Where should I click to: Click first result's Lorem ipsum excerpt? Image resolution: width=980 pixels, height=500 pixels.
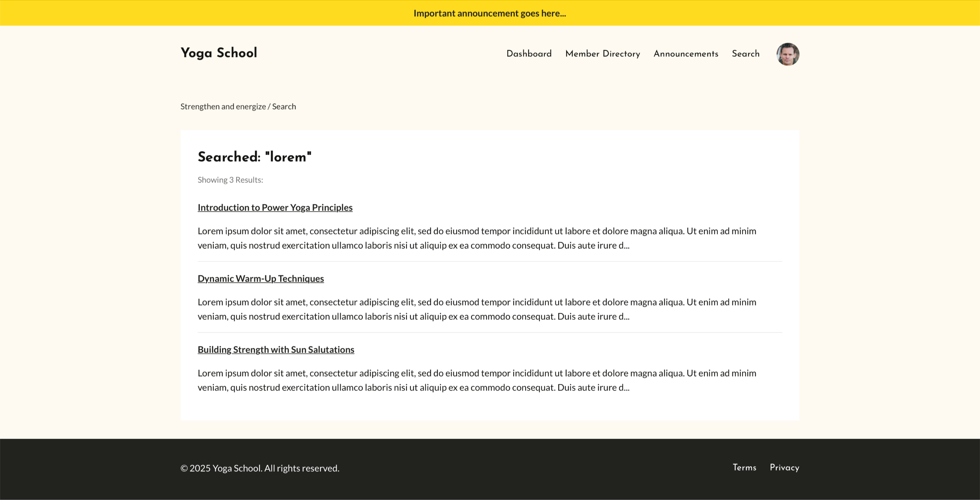tap(477, 238)
